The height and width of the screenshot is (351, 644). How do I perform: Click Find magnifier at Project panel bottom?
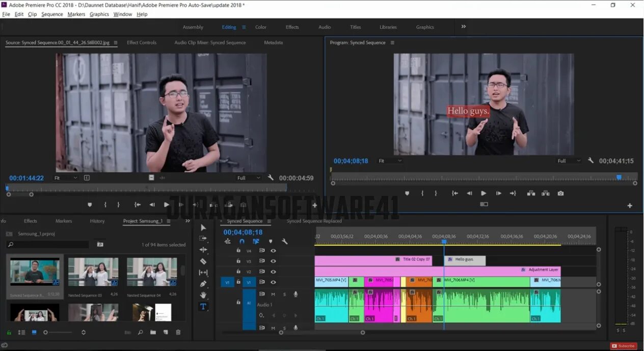[x=140, y=332]
